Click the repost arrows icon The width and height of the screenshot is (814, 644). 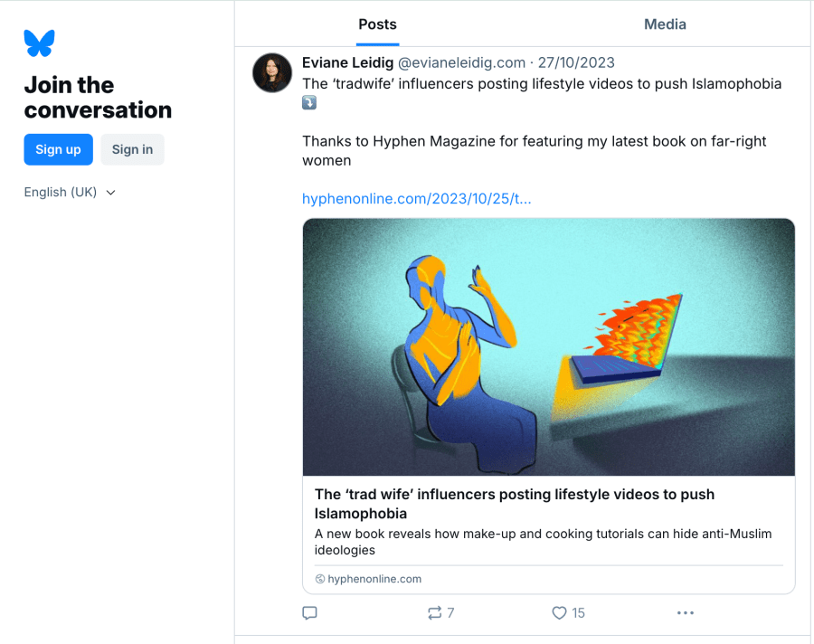(435, 613)
